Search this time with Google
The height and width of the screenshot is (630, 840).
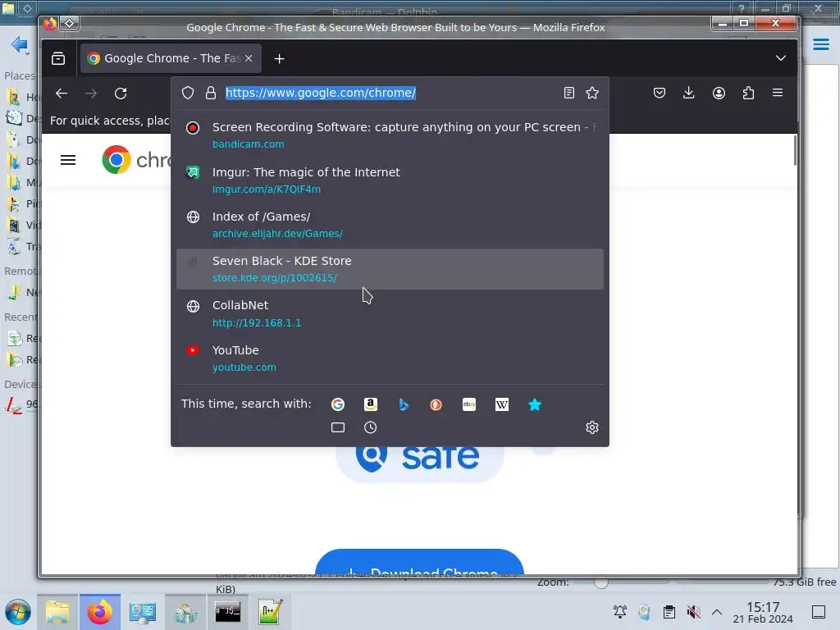click(x=337, y=404)
